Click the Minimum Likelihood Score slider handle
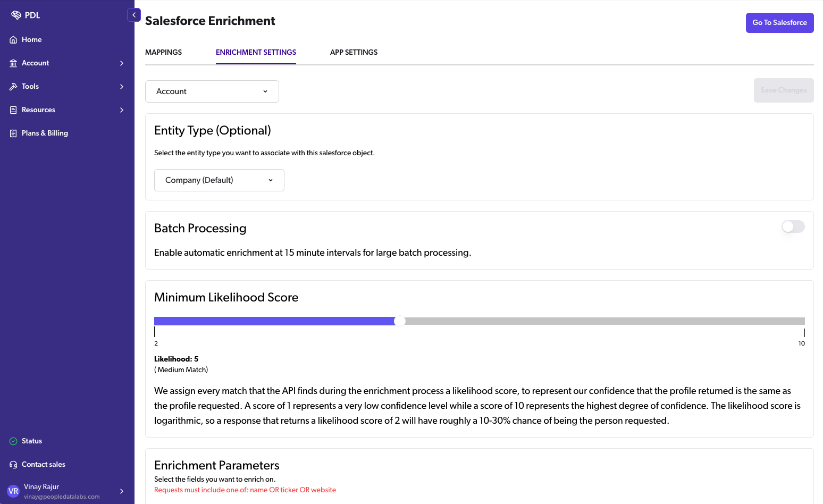Viewport: 823px width, 504px height. (400, 321)
